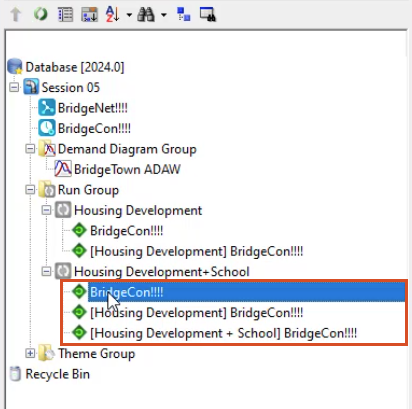The height and width of the screenshot is (409, 412).
Task: Select the Database [2024.0] root node
Action: [75, 67]
